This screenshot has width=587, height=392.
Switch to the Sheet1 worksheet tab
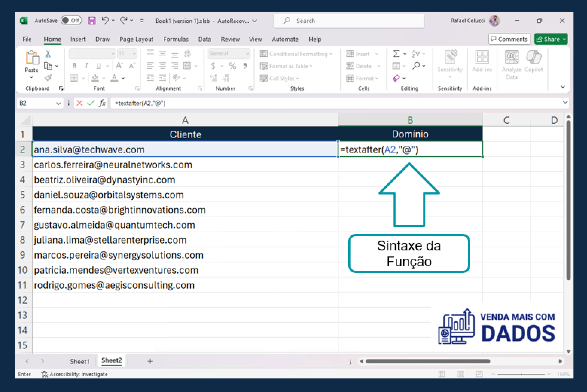(x=80, y=361)
